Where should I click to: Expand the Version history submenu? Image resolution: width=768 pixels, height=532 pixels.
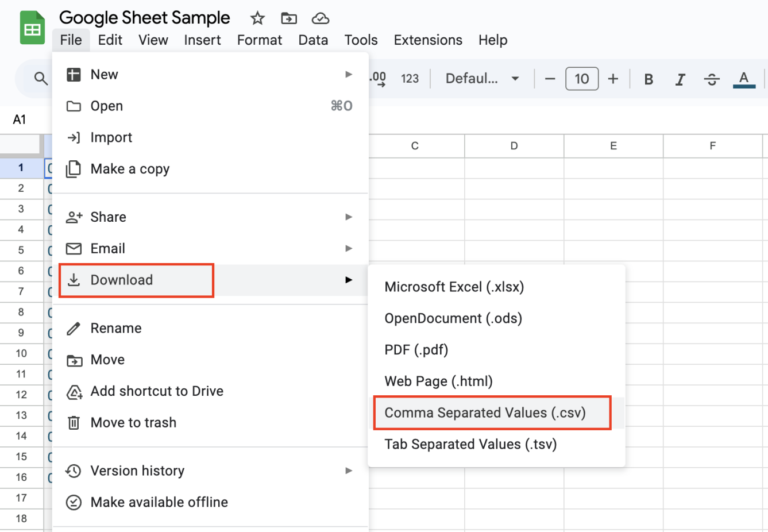click(137, 471)
